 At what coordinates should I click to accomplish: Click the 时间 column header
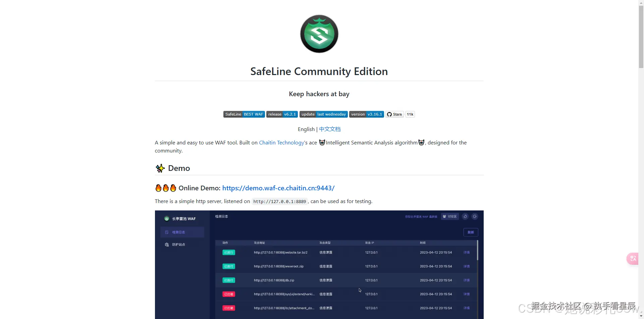coord(423,243)
